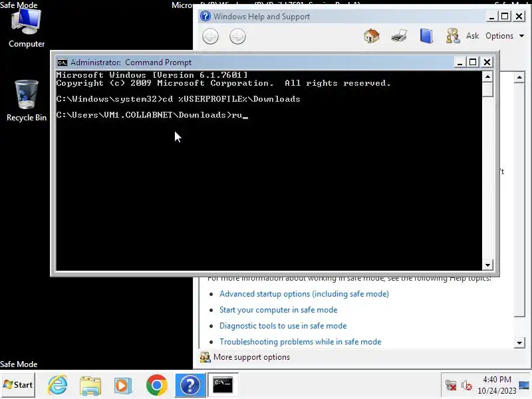Open Start your computer in safe mode link
Screen dimensions: 532x399
click(x=278, y=310)
